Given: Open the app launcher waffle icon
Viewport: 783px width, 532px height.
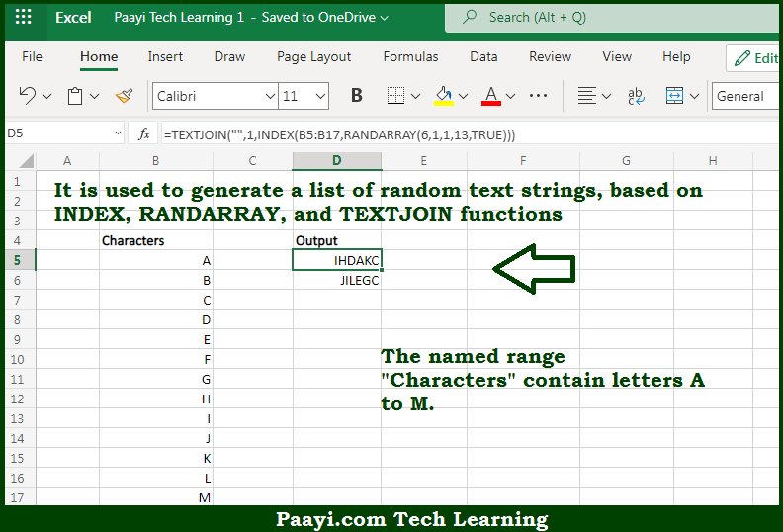Looking at the screenshot, I should click(x=23, y=17).
